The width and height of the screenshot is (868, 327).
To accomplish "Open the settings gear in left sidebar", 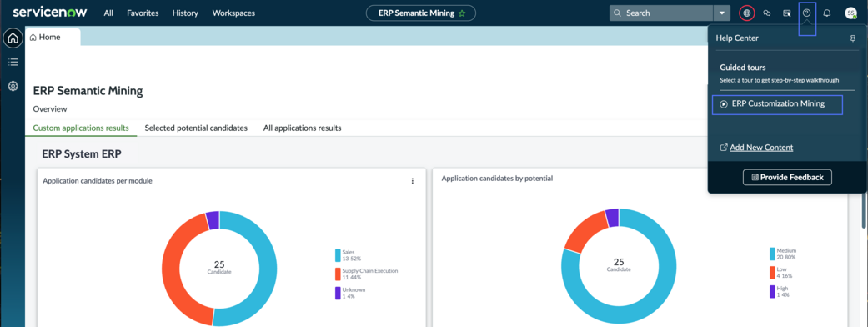I will 13,86.
